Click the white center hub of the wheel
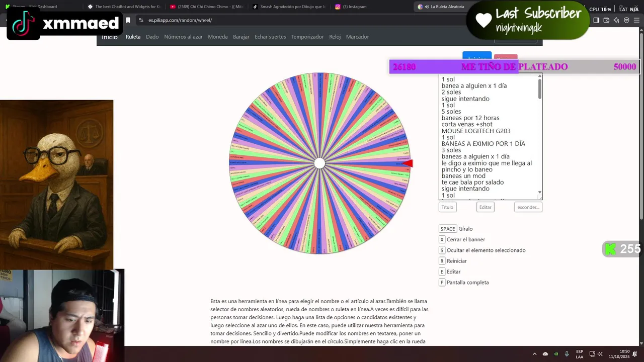Screen dimensions: 644x362 [x=319, y=163]
